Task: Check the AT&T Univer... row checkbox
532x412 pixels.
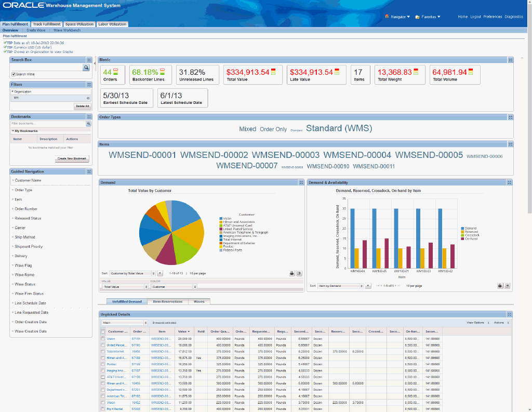Action: click(103, 377)
